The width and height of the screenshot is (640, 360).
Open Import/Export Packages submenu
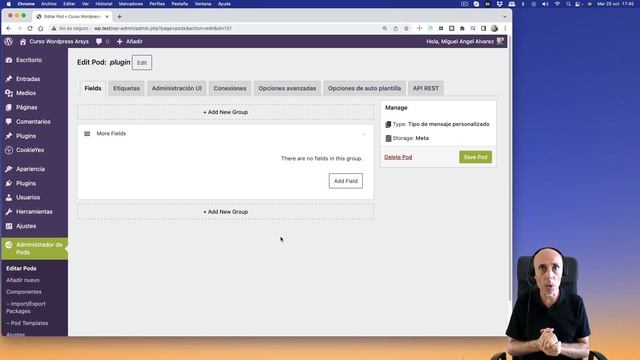pyautogui.click(x=26, y=307)
